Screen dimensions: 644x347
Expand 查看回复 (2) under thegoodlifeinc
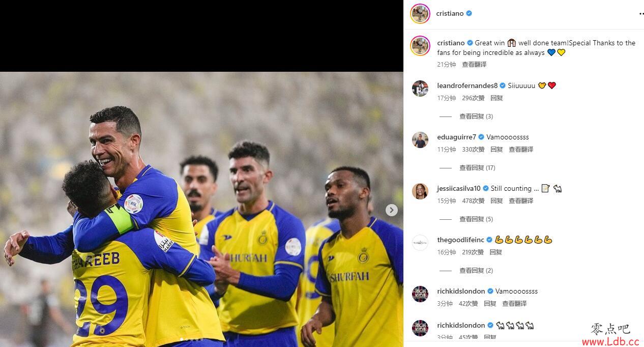pyautogui.click(x=476, y=271)
